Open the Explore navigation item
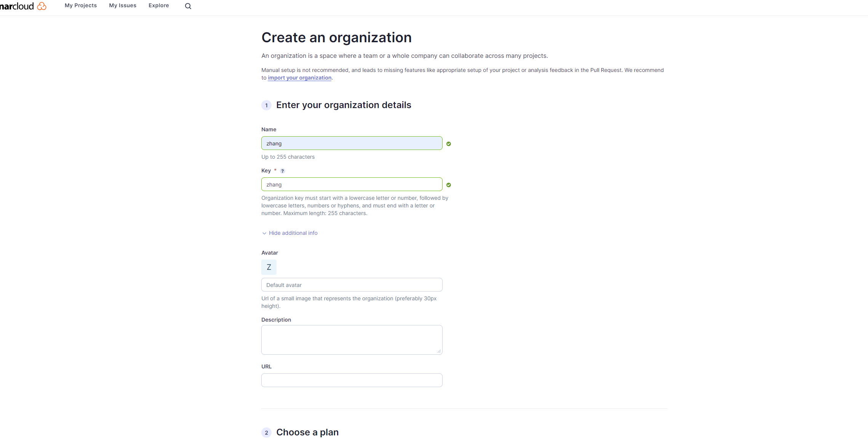This screenshot has width=868, height=443. point(159,6)
